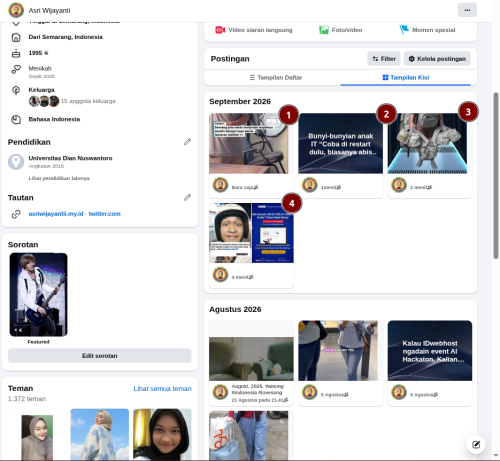Open the 15 anggota keluarga list

pos(88,101)
